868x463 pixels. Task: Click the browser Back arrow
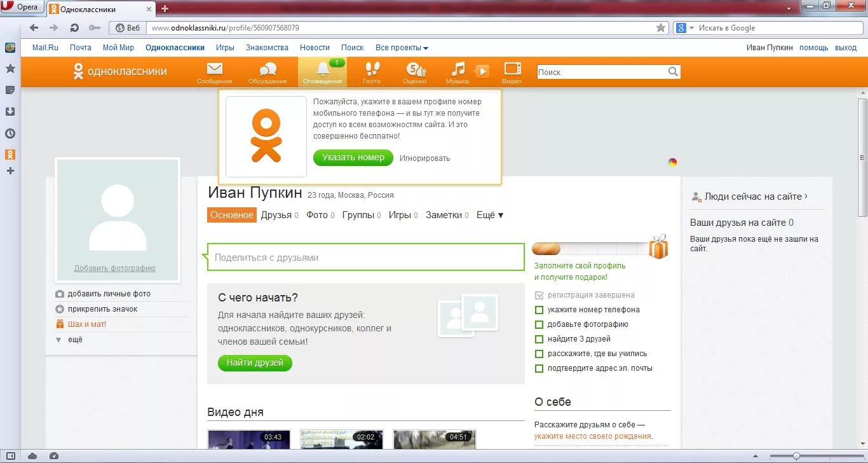(34, 28)
